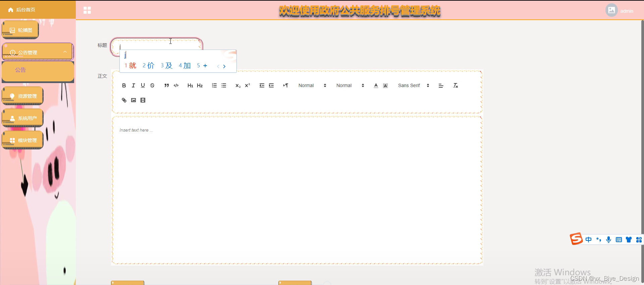Create a bulleted list
644x285 pixels.
click(x=224, y=85)
